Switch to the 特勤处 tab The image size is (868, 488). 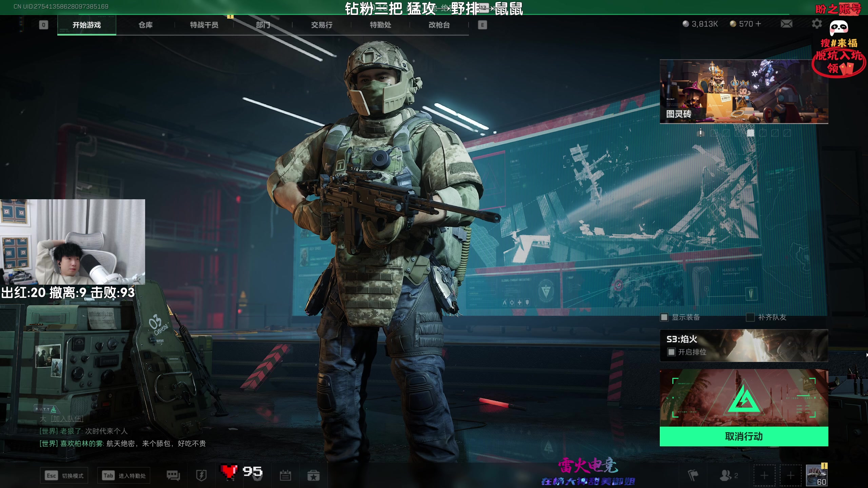[380, 25]
